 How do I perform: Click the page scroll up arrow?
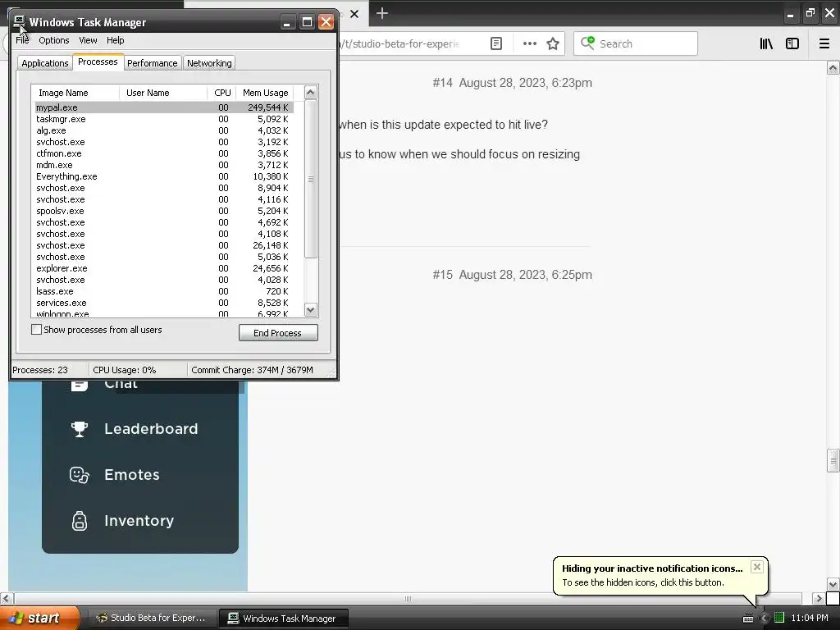pyautogui.click(x=833, y=67)
